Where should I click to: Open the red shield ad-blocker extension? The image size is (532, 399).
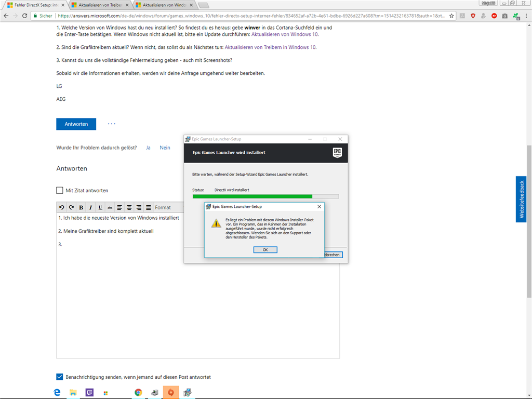click(x=473, y=16)
